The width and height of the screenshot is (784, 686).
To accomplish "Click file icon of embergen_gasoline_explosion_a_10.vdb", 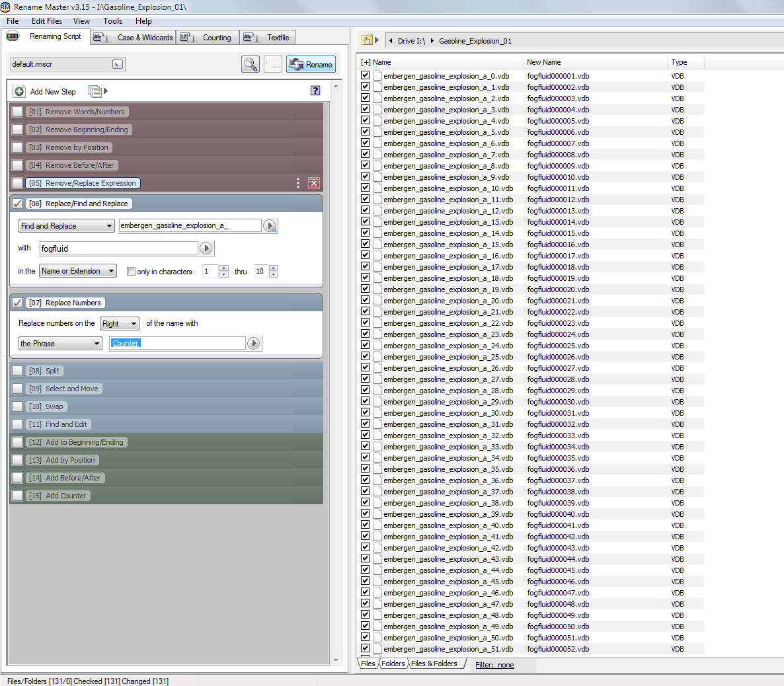I will coord(377,188).
